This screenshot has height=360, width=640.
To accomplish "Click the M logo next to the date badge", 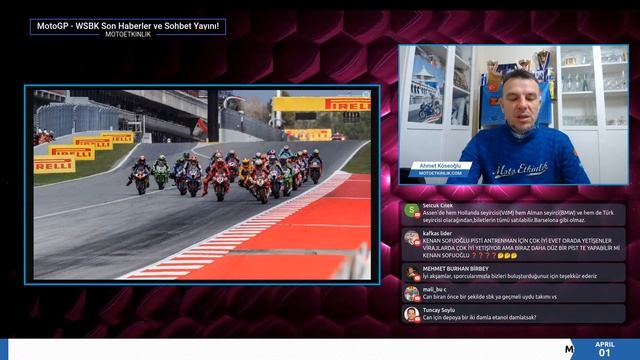I will coord(569,349).
